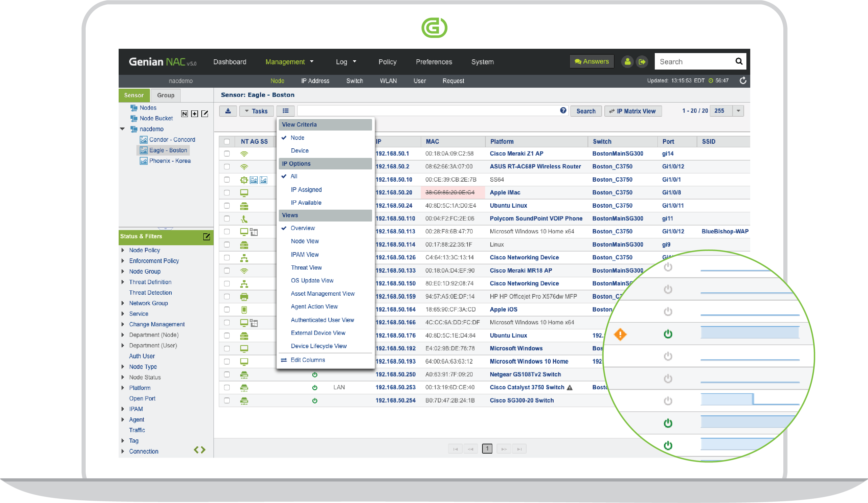Image resolution: width=868 pixels, height=503 pixels.
Task: Click the logout icon in header
Action: point(642,62)
